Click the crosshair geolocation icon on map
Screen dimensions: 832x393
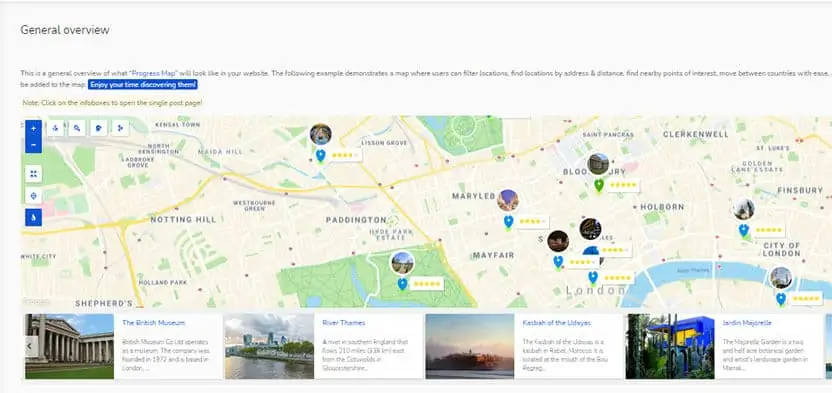(33, 196)
